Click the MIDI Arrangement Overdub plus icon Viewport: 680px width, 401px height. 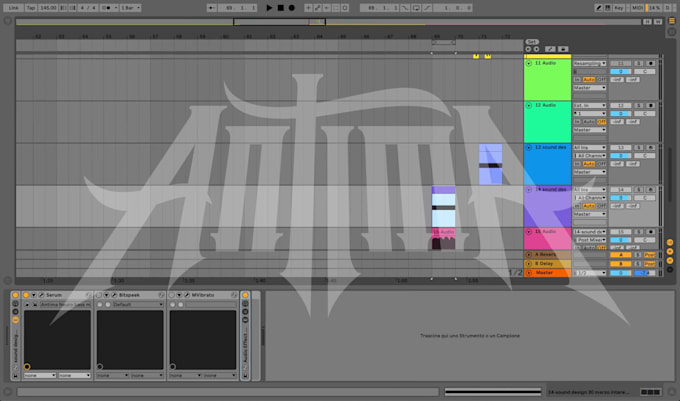click(x=308, y=8)
